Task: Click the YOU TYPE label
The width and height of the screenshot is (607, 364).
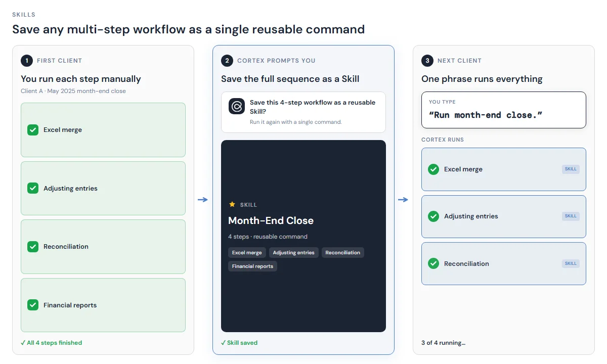Action: click(x=442, y=102)
